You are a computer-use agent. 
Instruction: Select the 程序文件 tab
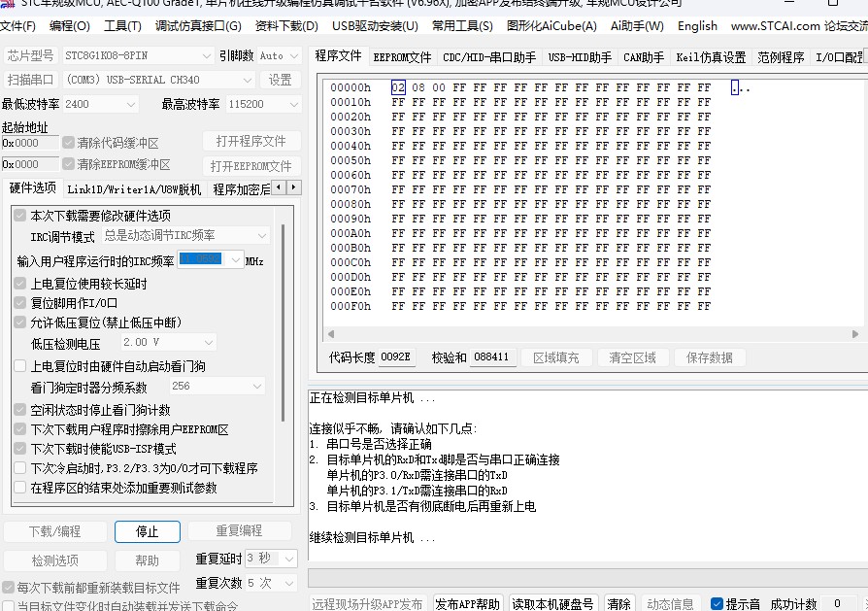338,56
